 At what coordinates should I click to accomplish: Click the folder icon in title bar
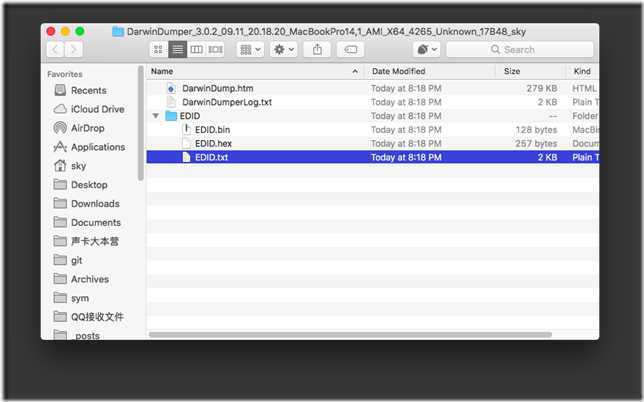pyautogui.click(x=118, y=32)
